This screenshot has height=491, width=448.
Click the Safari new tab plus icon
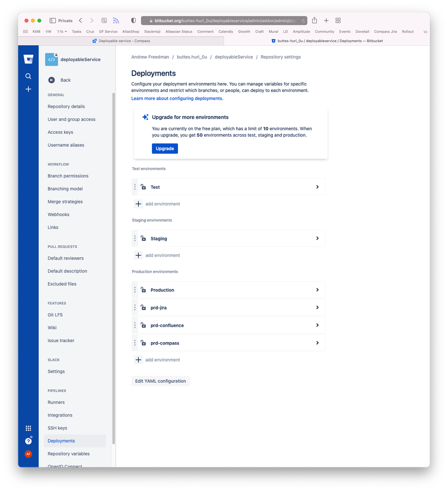pos(326,20)
